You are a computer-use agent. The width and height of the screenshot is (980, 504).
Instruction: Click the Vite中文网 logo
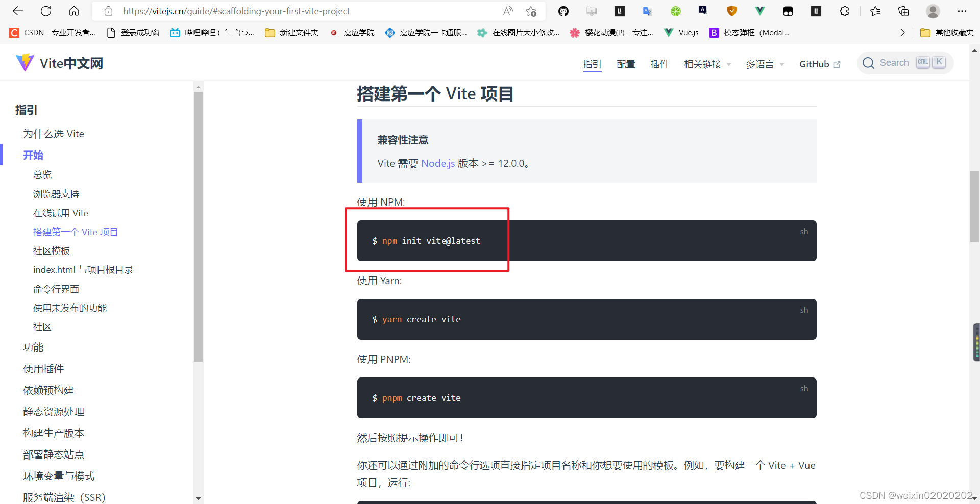point(59,63)
